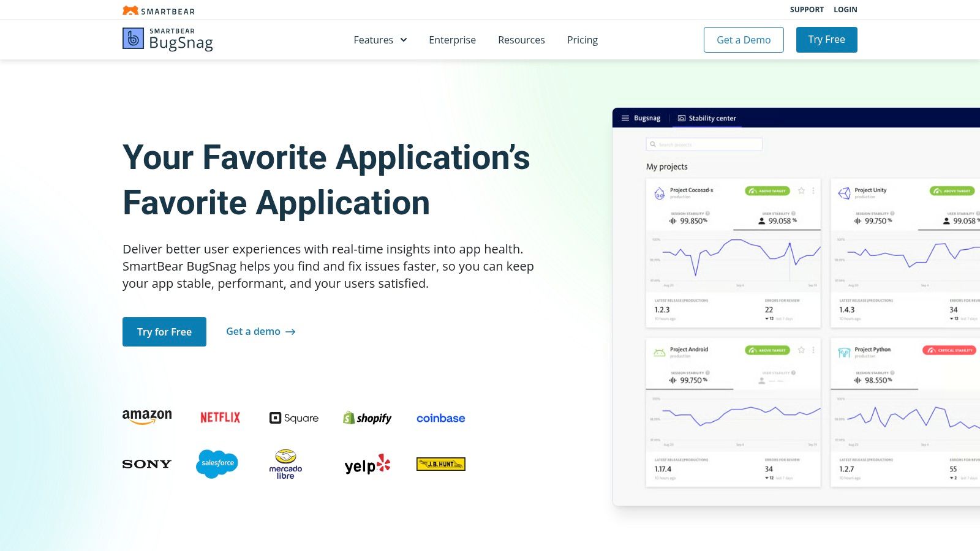This screenshot has height=551, width=980.
Task: Click the Netflix logo
Action: (x=221, y=418)
